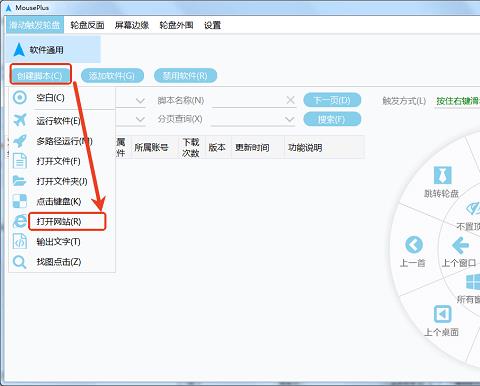Expand the 分页查询(X) combo box

coord(290,119)
